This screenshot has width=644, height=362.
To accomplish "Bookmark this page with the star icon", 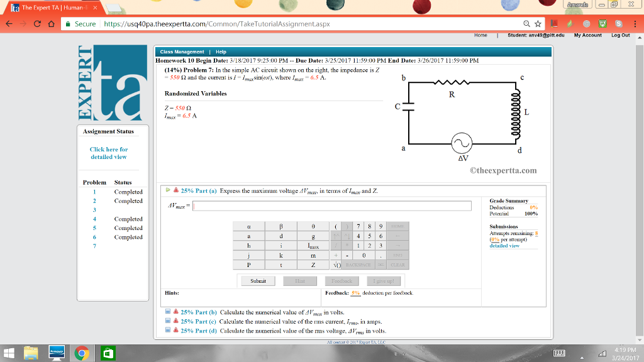I will click(538, 24).
